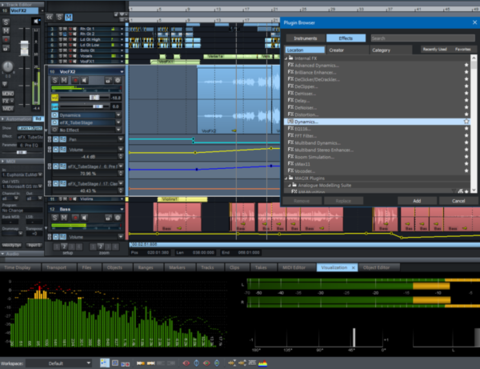Toggle monitoring speaker on VocFX2 track

point(85,80)
